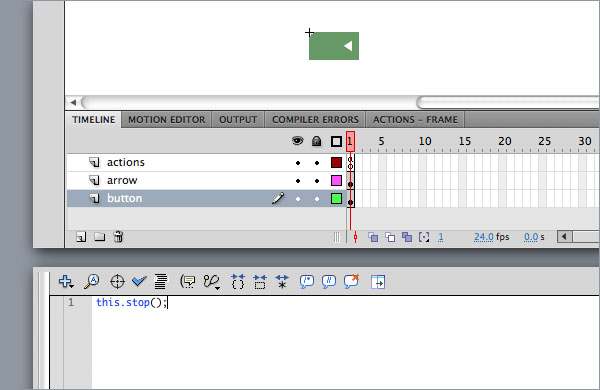Select keyframe 1 on actions layer

tap(351, 163)
